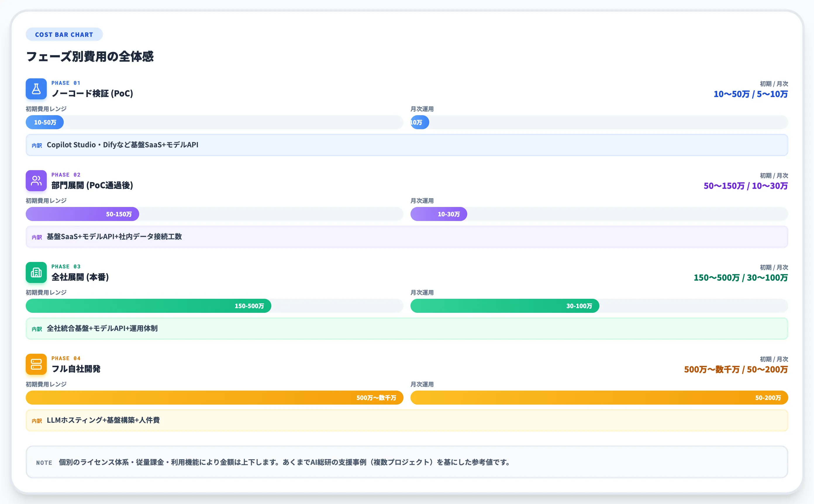Click 初期 / 月次 caption above Phase 04 price
The width and height of the screenshot is (814, 504).
774,359
